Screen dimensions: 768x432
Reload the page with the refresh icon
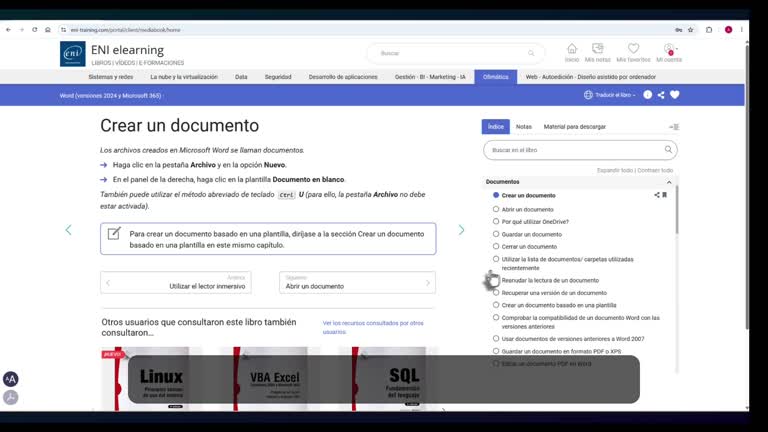click(x=35, y=30)
